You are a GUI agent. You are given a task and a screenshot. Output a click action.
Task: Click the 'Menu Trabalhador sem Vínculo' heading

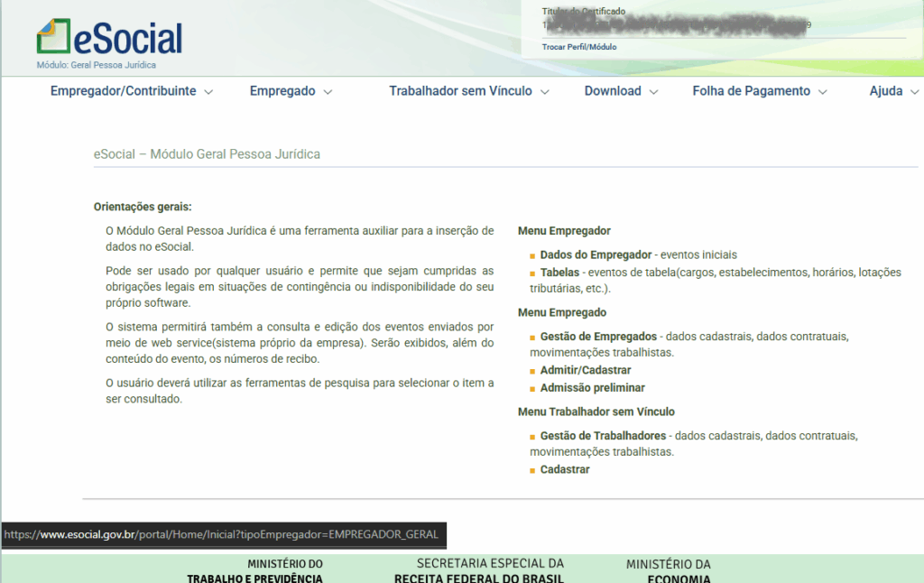(x=596, y=412)
